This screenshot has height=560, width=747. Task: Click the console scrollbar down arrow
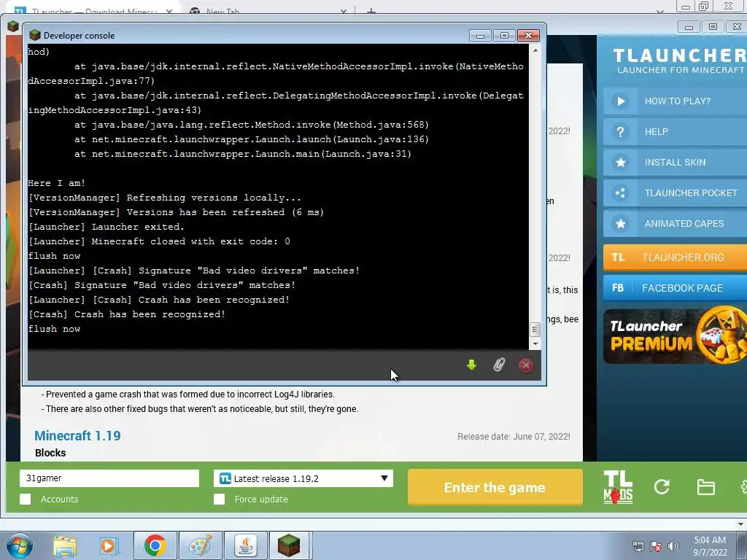535,344
